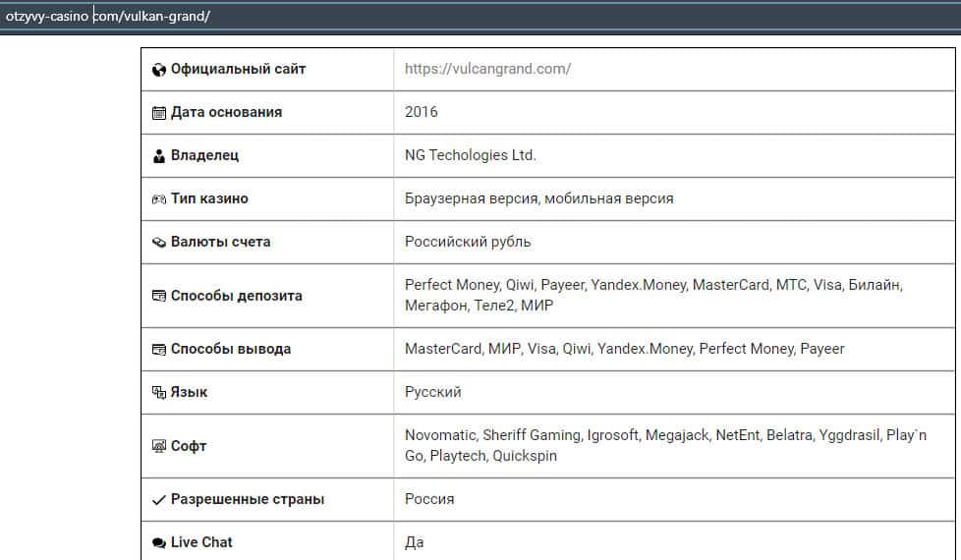Click the withdrawal methods text starting MasterCard
Viewport: 961px width, 560px height.
coord(625,349)
